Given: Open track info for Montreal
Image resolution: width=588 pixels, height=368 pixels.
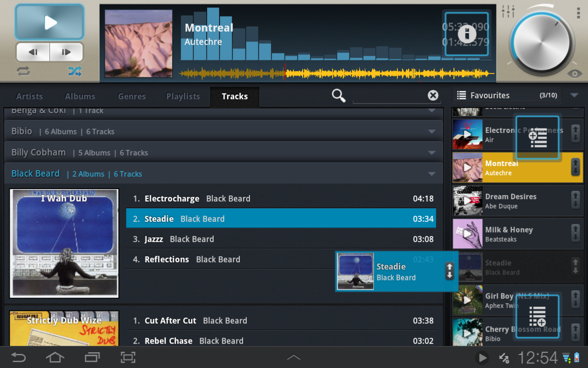Looking at the screenshot, I should tap(467, 34).
